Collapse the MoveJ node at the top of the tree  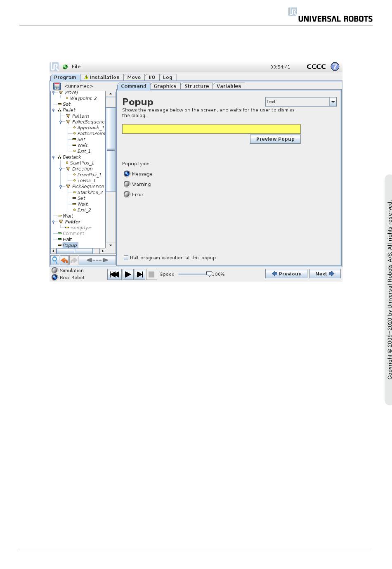click(x=53, y=92)
